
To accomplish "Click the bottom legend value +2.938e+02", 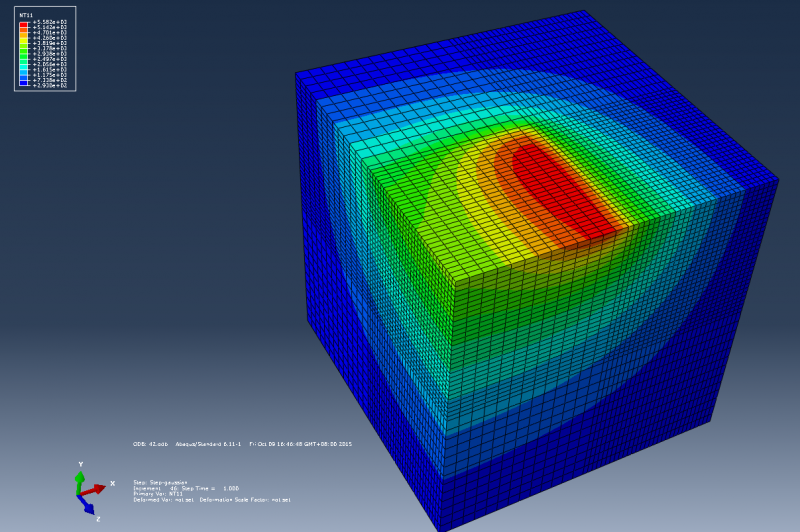I will coord(50,86).
